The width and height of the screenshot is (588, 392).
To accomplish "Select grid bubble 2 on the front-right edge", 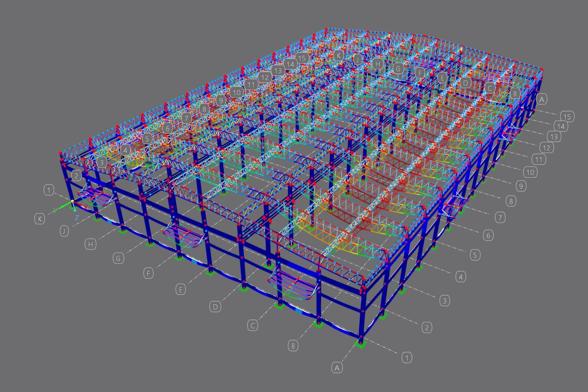I will (x=427, y=327).
